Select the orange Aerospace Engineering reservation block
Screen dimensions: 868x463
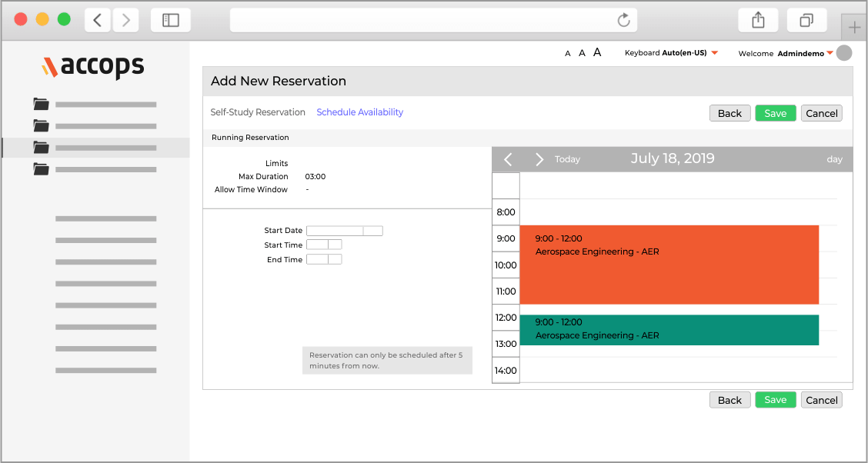(669, 265)
